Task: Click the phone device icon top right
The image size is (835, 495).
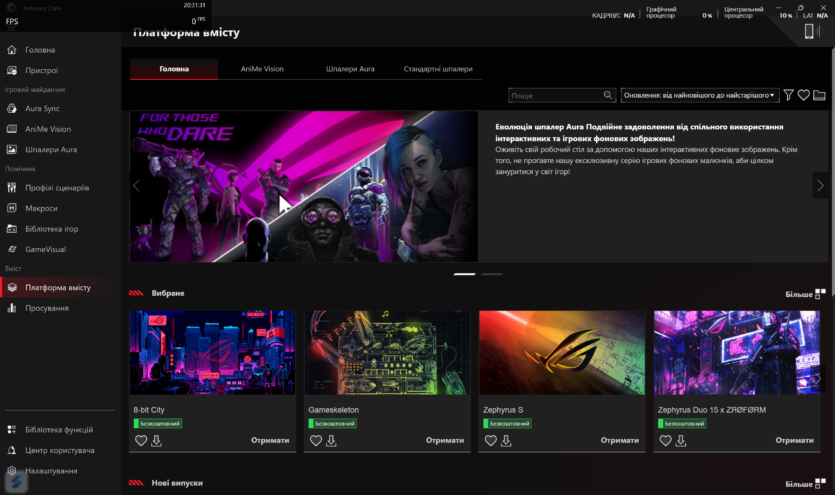Action: point(809,31)
